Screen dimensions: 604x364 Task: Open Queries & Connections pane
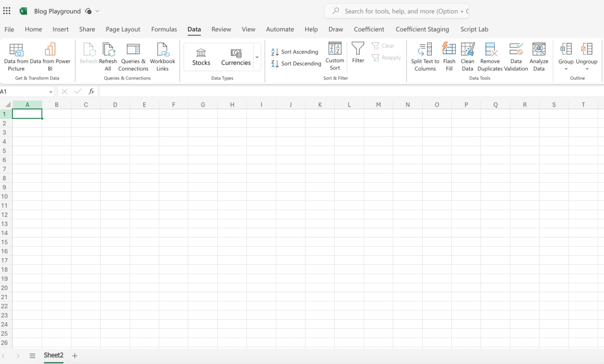click(x=133, y=57)
